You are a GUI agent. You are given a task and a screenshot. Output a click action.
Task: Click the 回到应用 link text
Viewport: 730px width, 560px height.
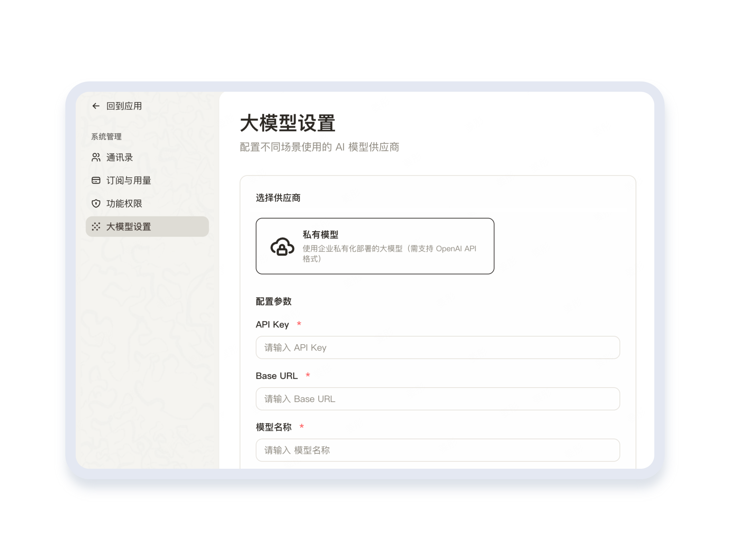point(124,106)
